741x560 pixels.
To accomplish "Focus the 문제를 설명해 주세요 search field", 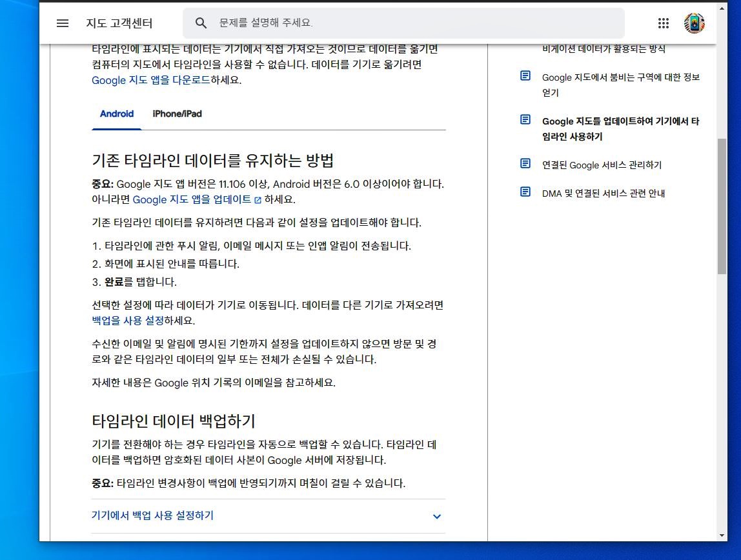I will 403,23.
